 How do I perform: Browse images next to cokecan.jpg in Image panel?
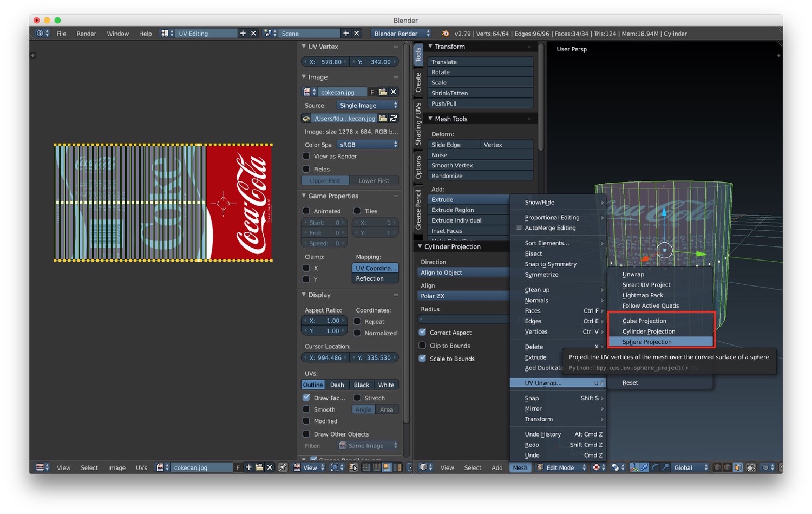309,92
